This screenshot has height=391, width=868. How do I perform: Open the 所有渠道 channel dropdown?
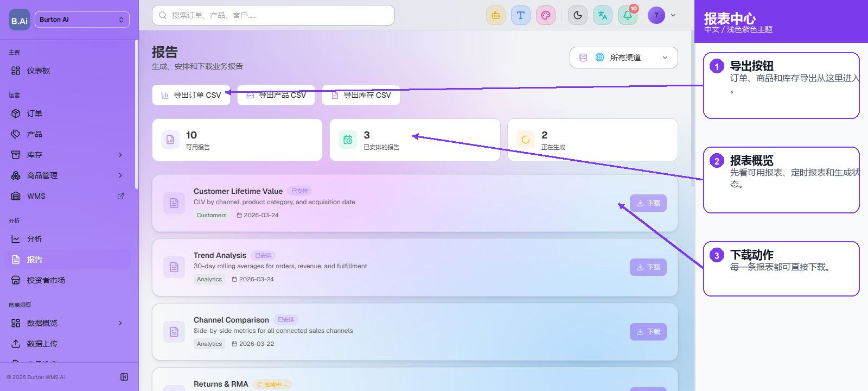[x=624, y=58]
